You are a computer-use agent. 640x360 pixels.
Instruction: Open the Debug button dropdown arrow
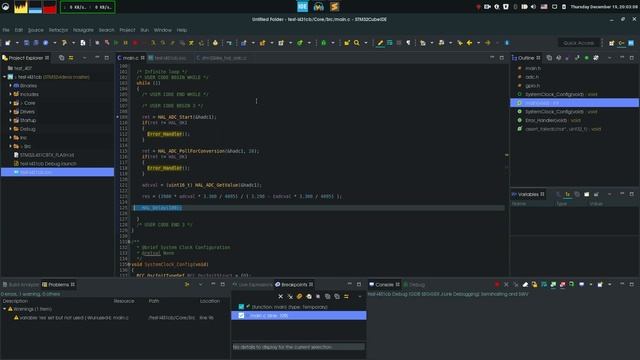[x=333, y=43]
